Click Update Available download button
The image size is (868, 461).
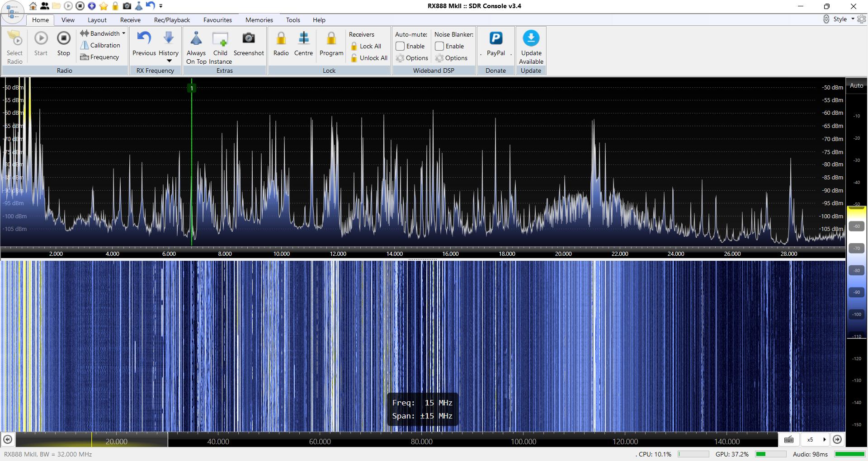tap(531, 47)
